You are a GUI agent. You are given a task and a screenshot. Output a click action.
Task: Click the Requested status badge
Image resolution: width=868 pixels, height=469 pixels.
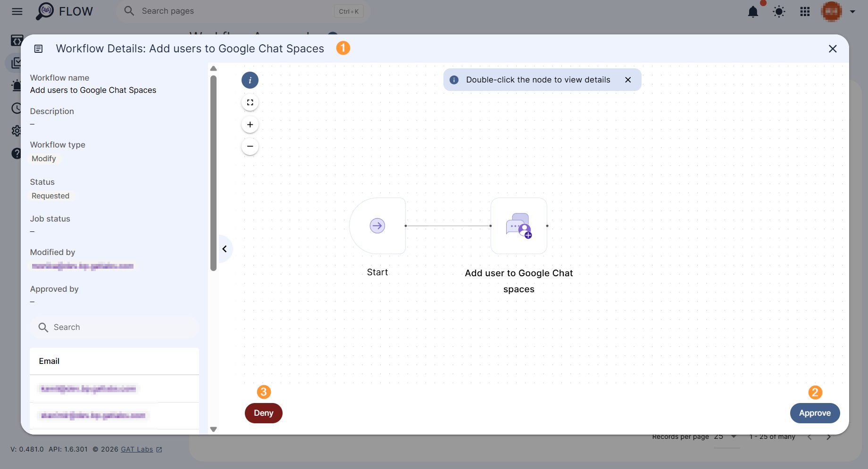click(x=50, y=196)
